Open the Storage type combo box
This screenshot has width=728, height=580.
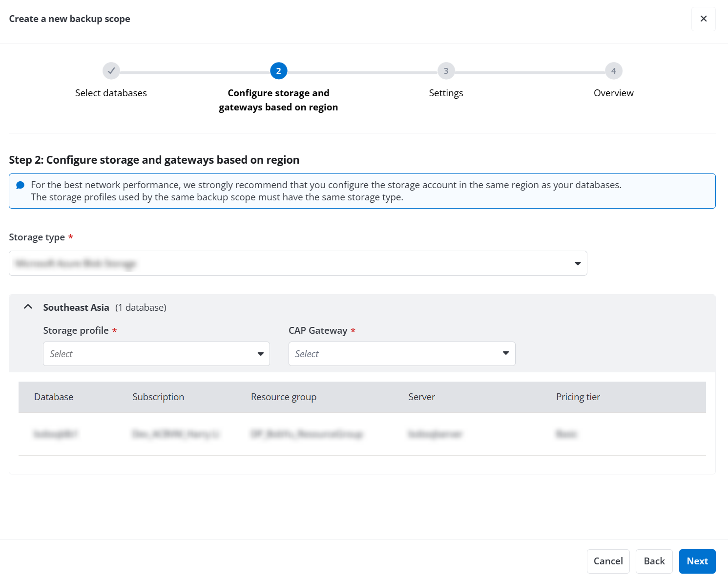pyautogui.click(x=298, y=263)
